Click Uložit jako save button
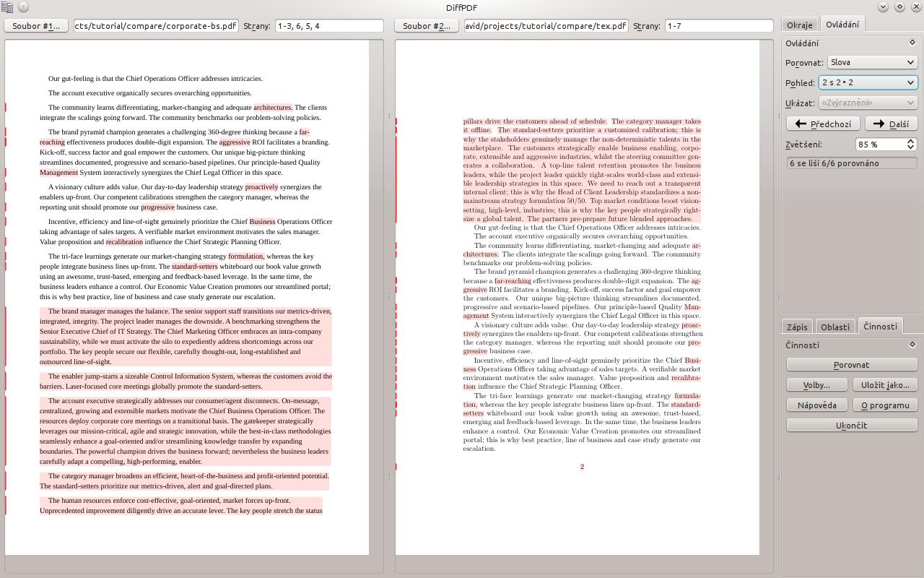The height and width of the screenshot is (578, 924). pyautogui.click(x=885, y=385)
